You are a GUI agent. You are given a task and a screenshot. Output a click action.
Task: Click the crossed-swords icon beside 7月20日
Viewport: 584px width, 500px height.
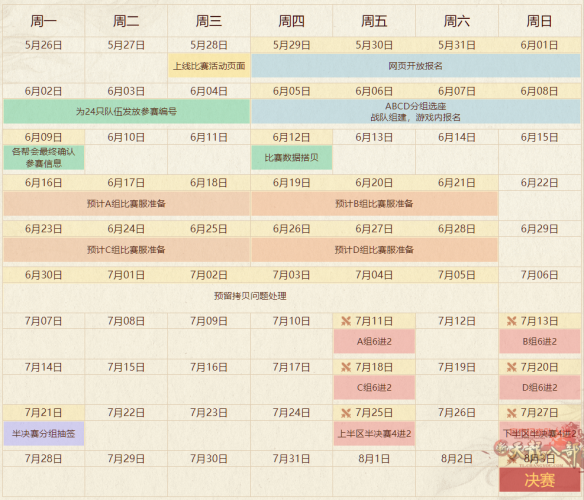click(x=511, y=367)
